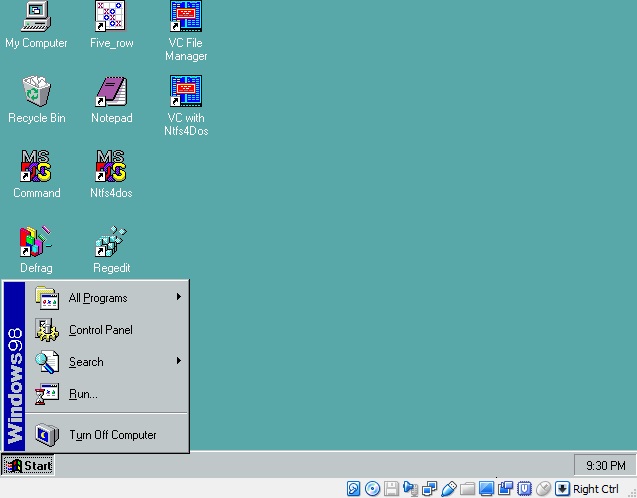Viewport: 637px width, 498px height.
Task: Choose Run... in the Start menu
Action: 107,394
